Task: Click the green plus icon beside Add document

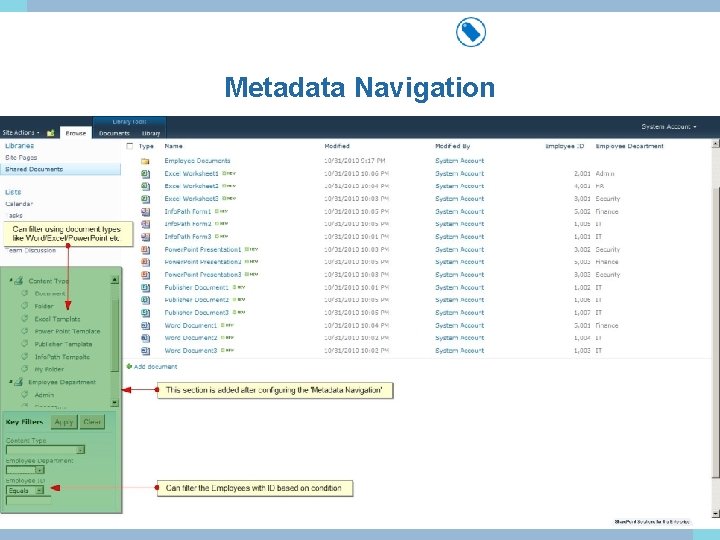Action: click(129, 366)
